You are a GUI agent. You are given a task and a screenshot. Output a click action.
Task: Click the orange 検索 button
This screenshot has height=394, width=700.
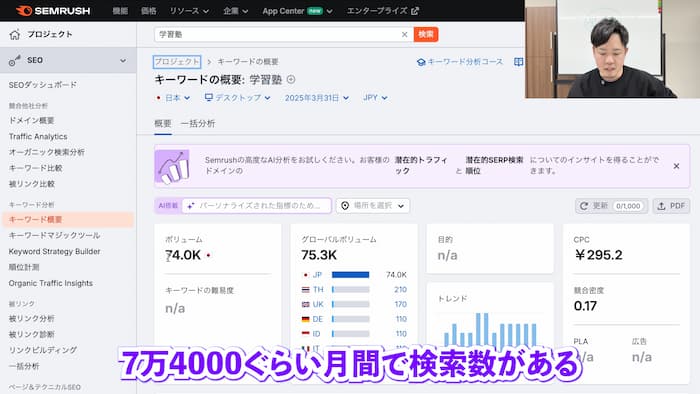[426, 34]
